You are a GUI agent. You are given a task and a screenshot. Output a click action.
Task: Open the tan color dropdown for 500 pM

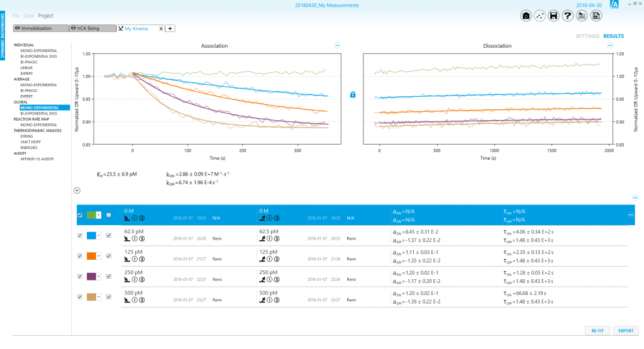99,297
